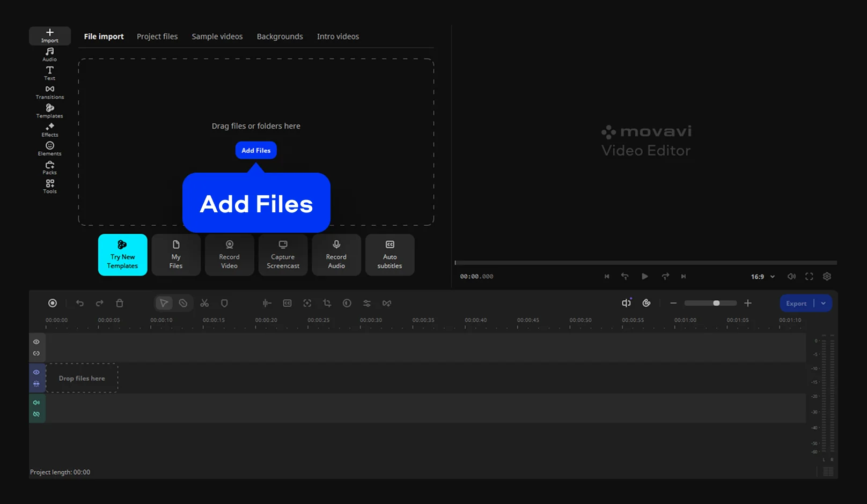867x504 pixels.
Task: Open the Export options dropdown arrow
Action: pyautogui.click(x=824, y=303)
